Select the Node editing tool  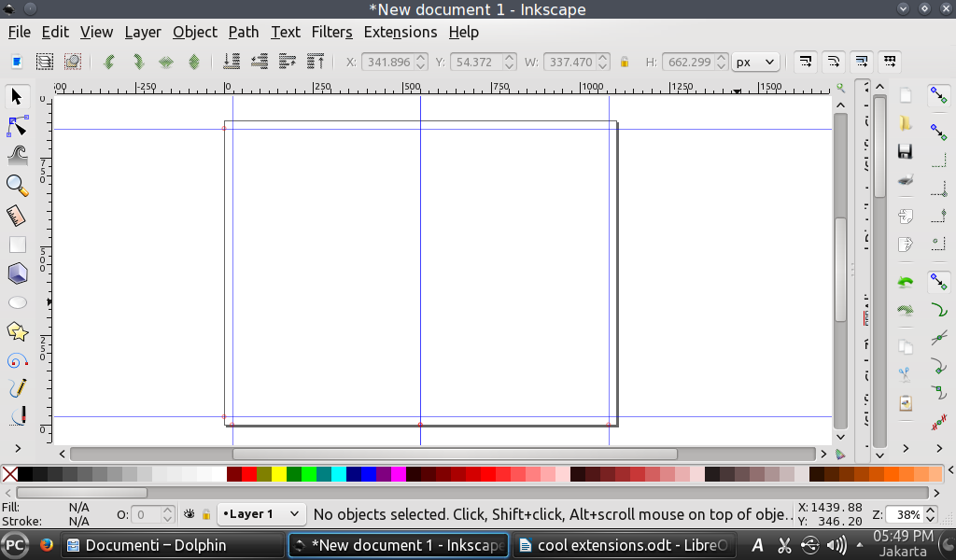[17, 125]
